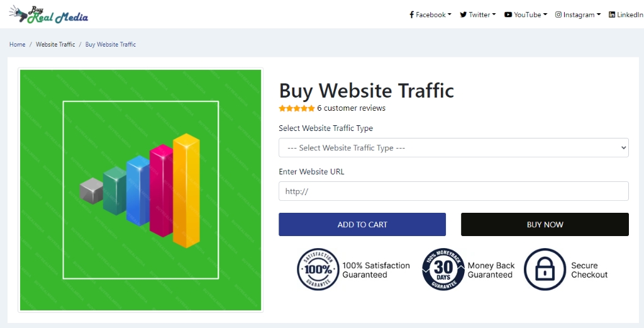Click the YouTube play icon

tap(508, 14)
